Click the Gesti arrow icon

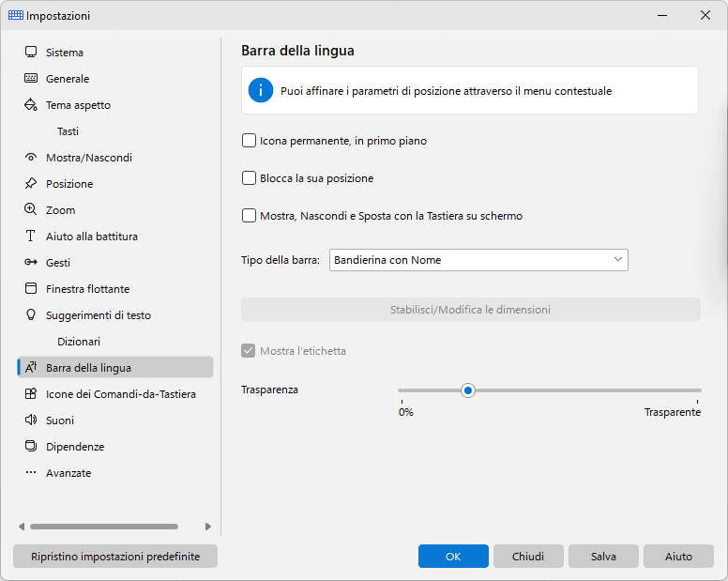pos(31,263)
